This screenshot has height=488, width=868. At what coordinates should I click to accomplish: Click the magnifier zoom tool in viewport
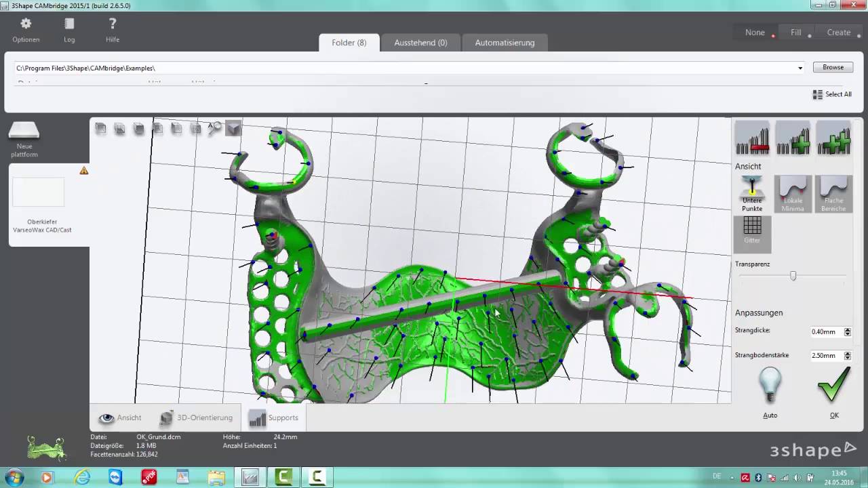coord(214,127)
